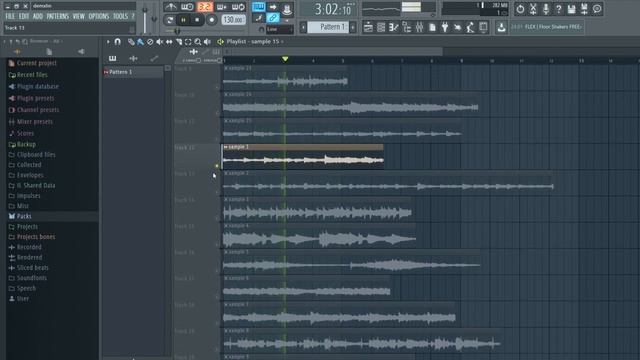
Task: Open the VIEW menu
Action: [78, 16]
